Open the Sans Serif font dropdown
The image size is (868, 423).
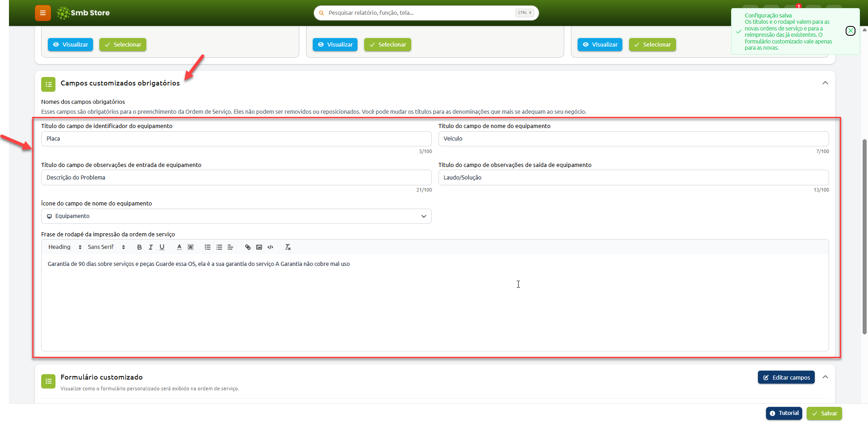(x=106, y=247)
